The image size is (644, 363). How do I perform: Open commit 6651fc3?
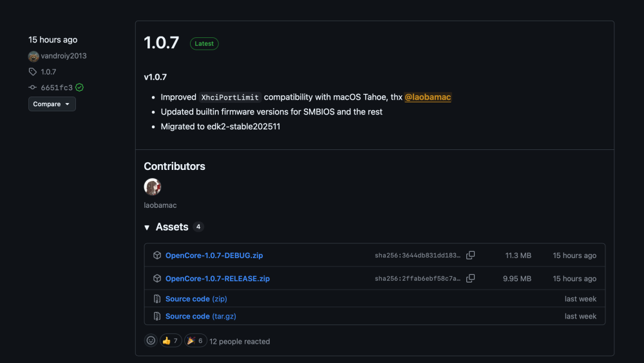point(57,88)
